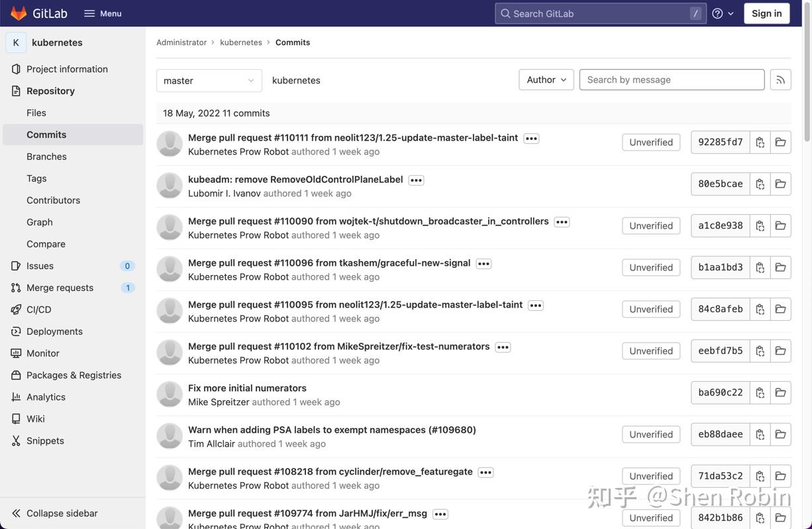Open the commit titled Fix more initial numerators
Screen dimensions: 812x529
pos(247,386)
